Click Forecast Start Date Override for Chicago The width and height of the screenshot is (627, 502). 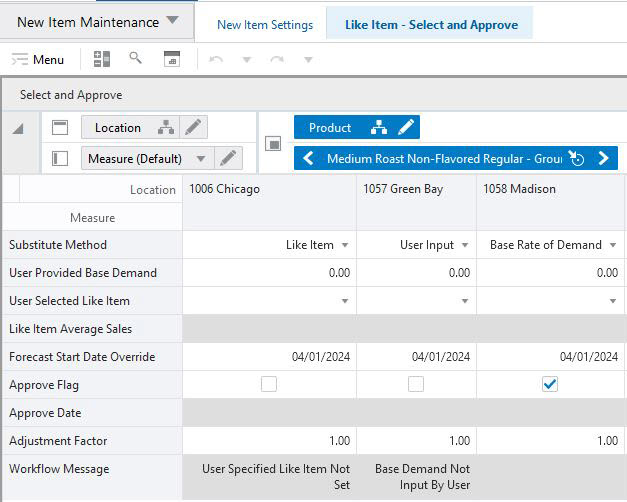269,357
